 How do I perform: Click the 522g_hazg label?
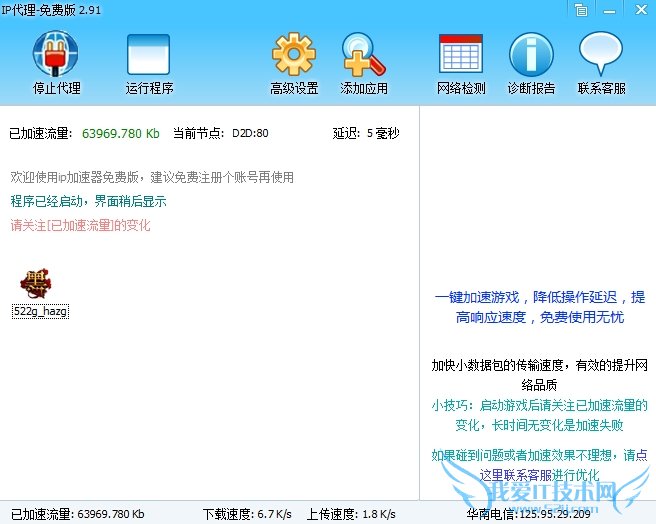40,311
